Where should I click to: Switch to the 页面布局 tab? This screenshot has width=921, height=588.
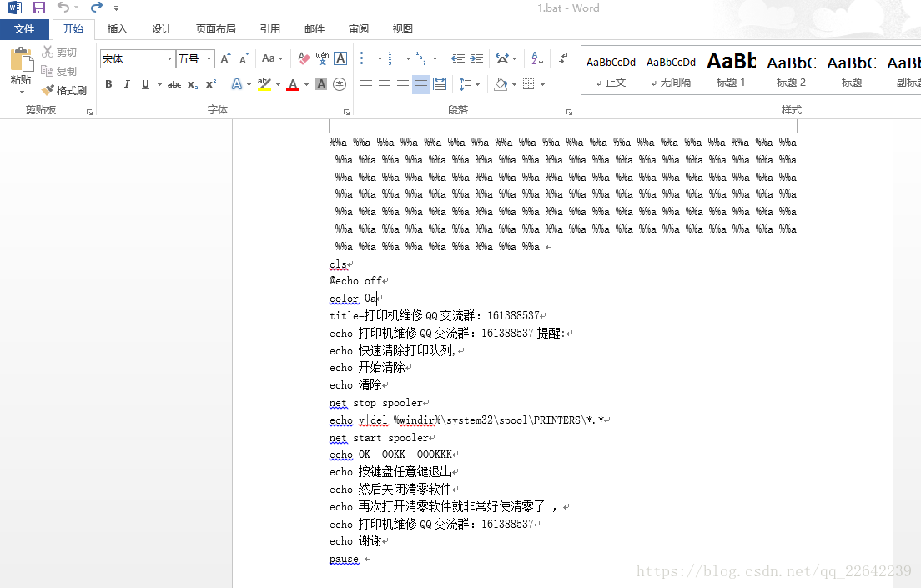click(x=215, y=29)
